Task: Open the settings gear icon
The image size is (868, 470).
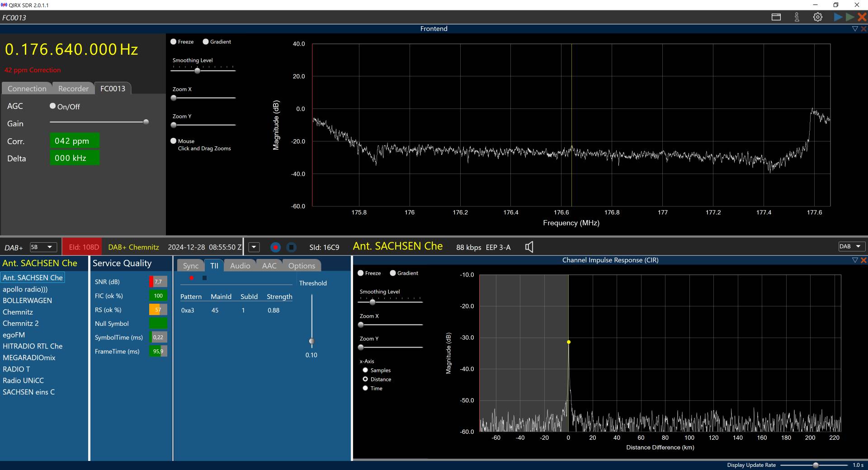Action: coord(817,17)
